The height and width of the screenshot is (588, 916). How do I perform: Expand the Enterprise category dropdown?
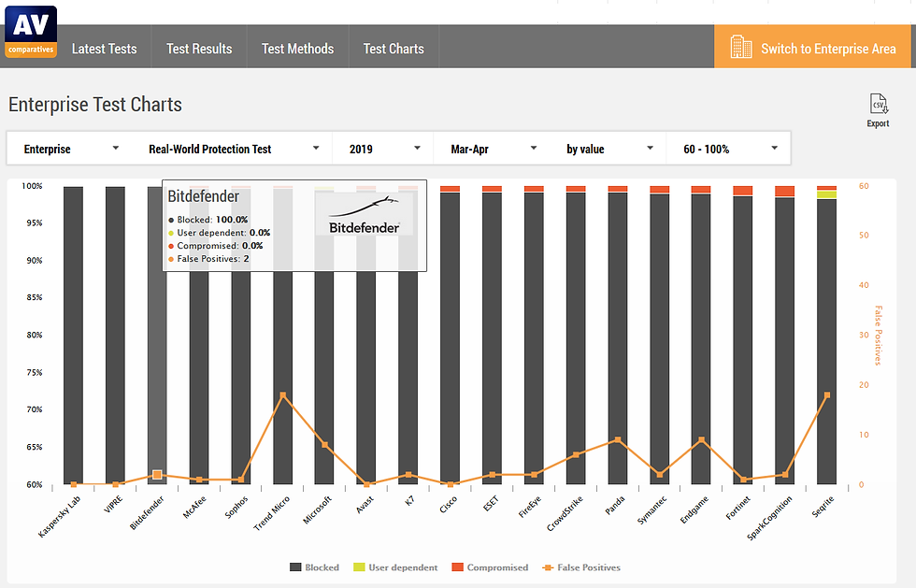[71, 149]
